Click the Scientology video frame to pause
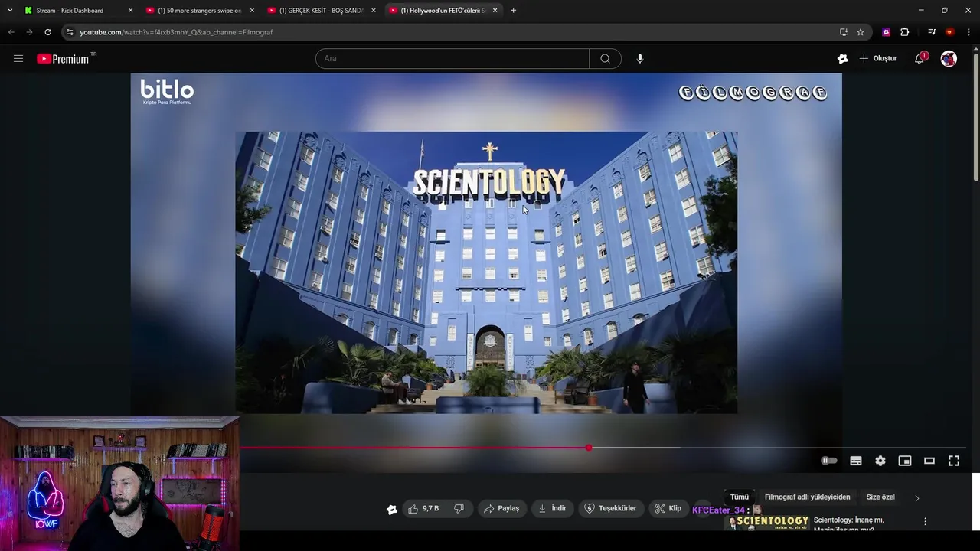The width and height of the screenshot is (980, 551). coord(486,272)
